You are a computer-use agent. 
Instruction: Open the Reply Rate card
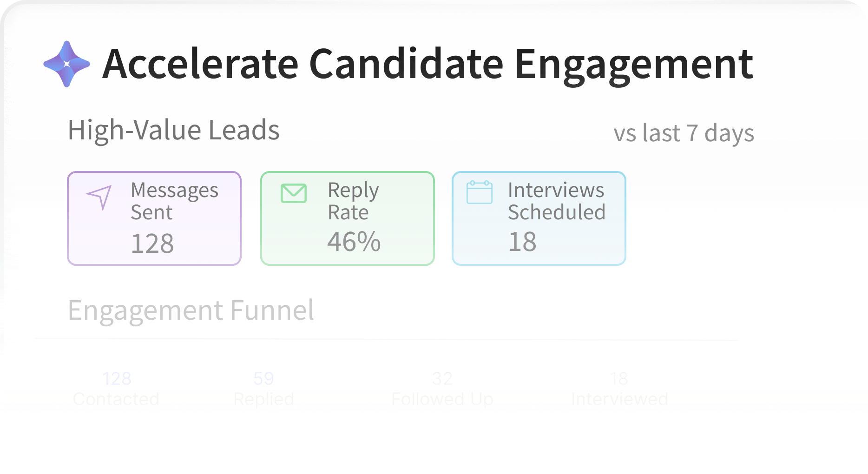[348, 218]
